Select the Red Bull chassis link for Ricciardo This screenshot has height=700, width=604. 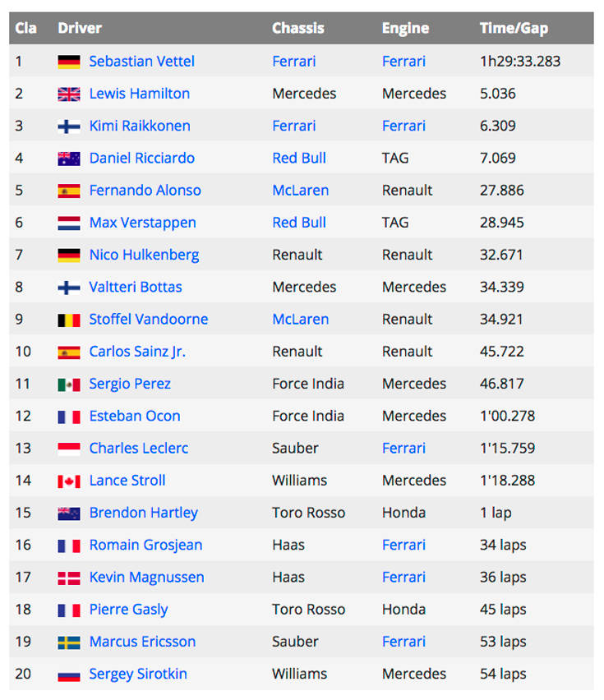(299, 158)
